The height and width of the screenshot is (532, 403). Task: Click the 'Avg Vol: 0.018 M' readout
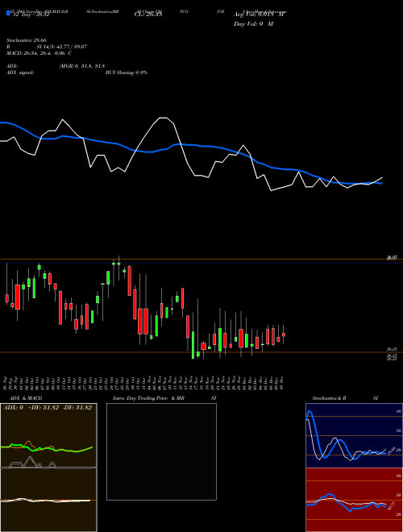[258, 15]
